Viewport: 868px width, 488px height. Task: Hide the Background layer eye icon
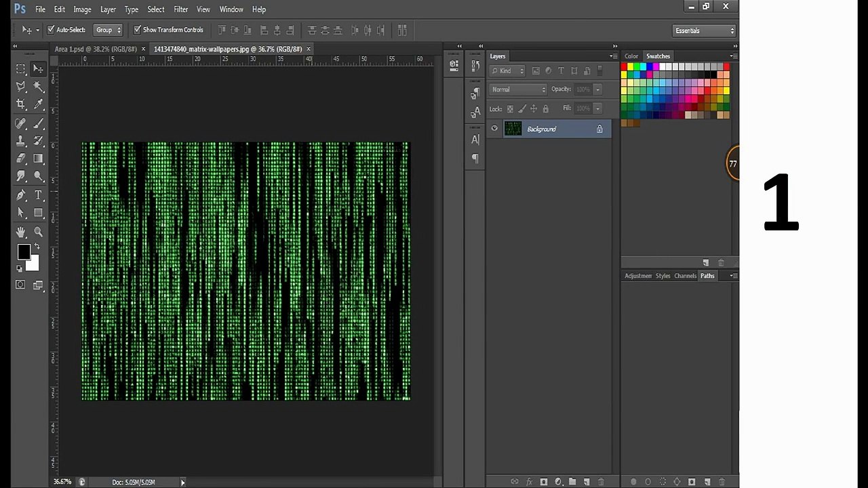[x=494, y=129]
